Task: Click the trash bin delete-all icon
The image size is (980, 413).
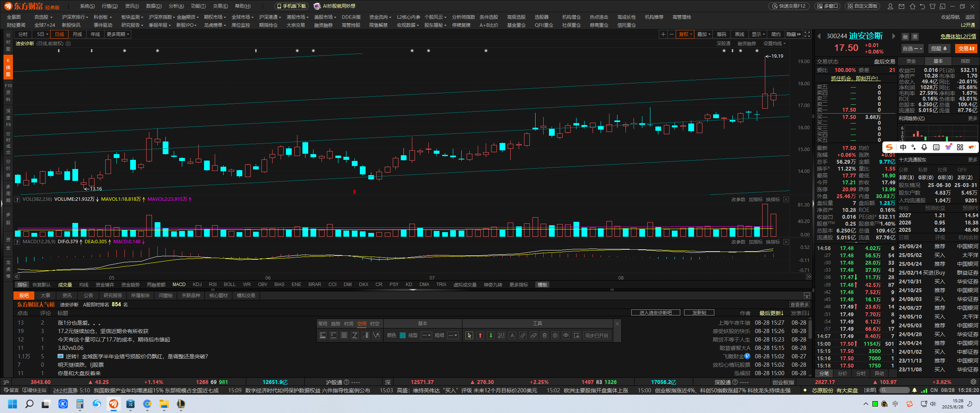Action: (x=544, y=335)
